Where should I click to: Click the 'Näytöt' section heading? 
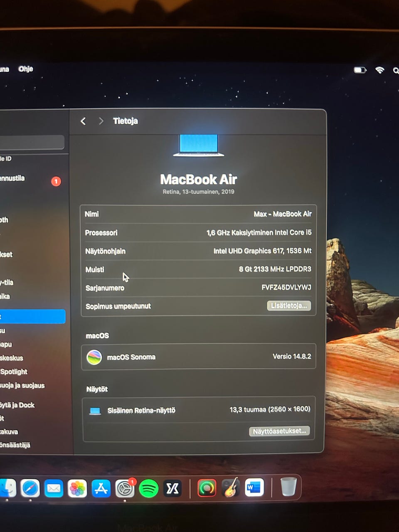tap(97, 389)
